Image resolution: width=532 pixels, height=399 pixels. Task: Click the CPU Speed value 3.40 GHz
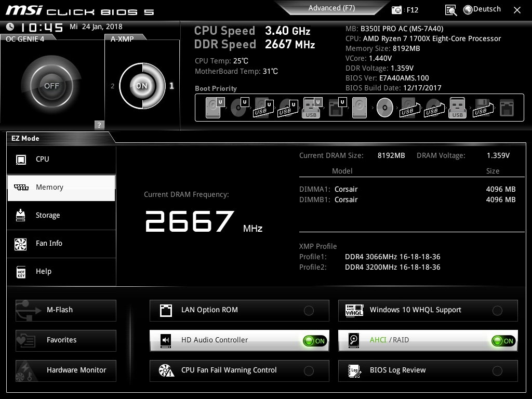coord(288,31)
